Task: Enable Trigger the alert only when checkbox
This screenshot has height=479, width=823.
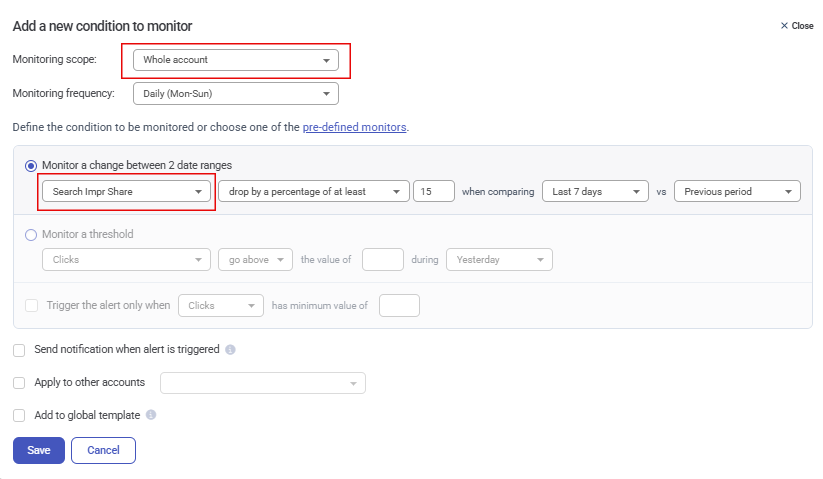Action: (32, 305)
